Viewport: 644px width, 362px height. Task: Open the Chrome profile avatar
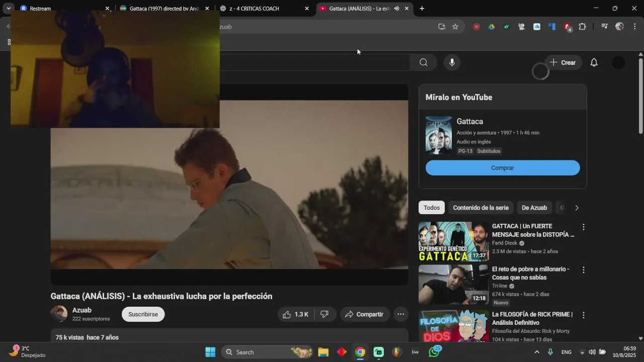click(x=619, y=27)
